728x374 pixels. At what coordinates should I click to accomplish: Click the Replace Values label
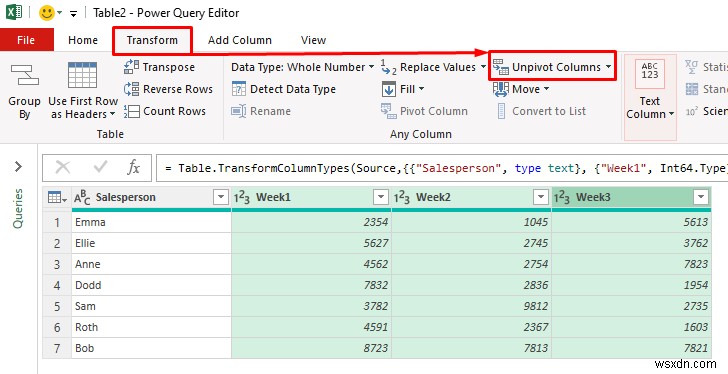point(438,67)
